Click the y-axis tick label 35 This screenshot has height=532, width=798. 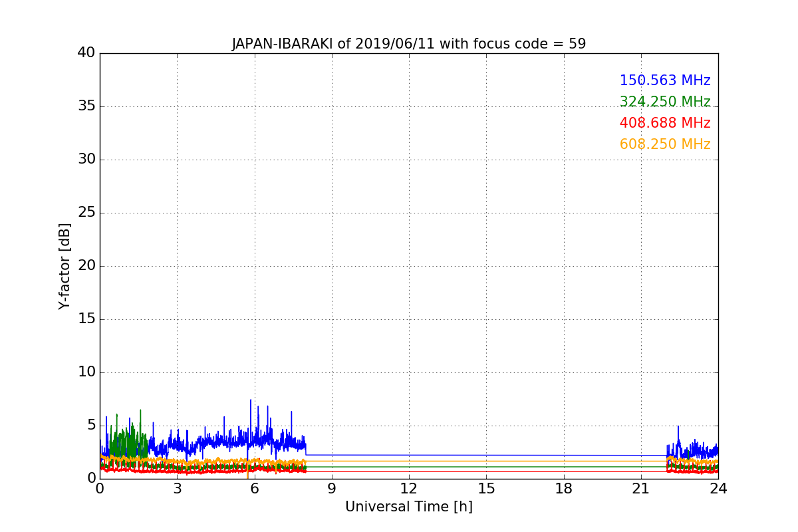coord(86,106)
